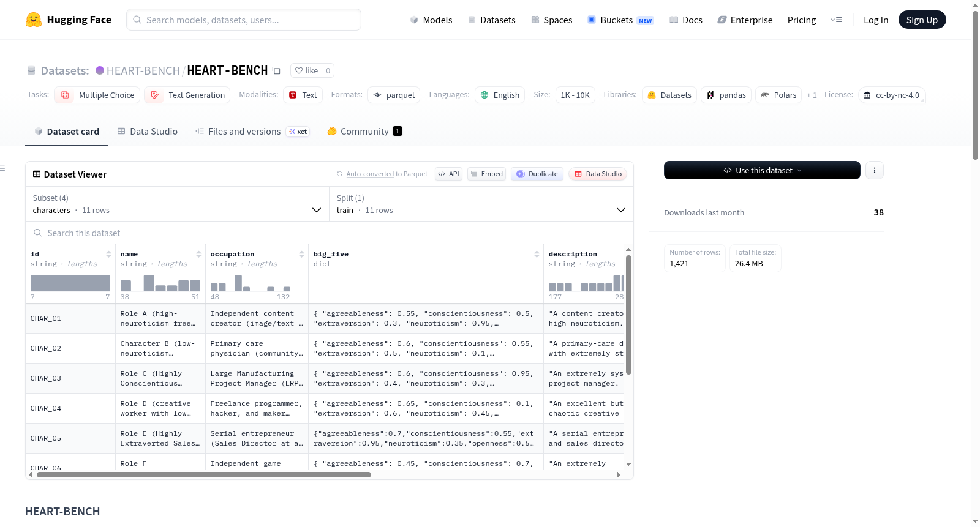Open Data Studio from viewer toolbar
The image size is (980, 527).
click(598, 174)
